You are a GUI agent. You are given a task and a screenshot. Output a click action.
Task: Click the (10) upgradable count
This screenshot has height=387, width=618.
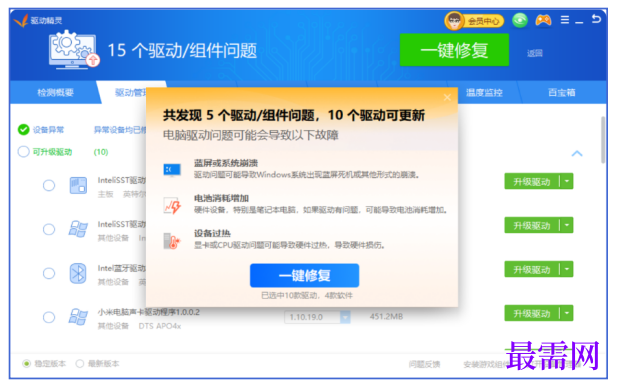[x=101, y=152]
